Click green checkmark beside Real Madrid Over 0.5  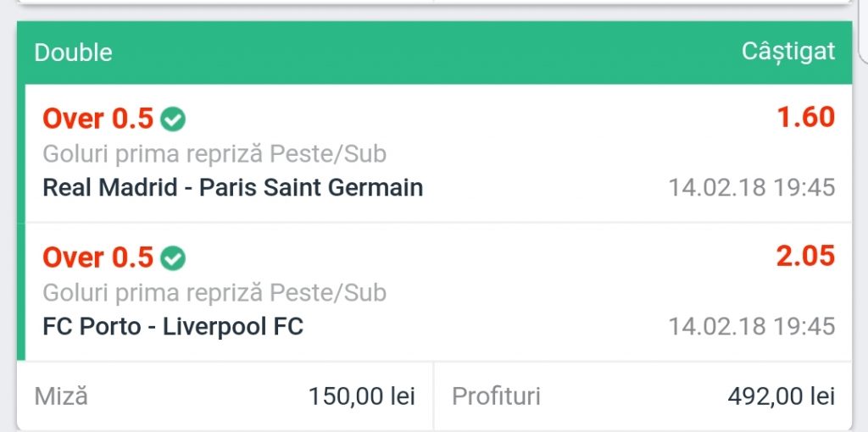(x=173, y=119)
